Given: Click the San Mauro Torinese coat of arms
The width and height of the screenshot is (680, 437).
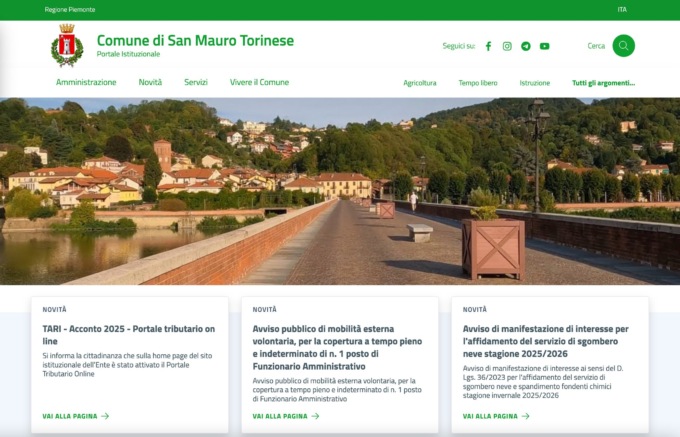Looking at the screenshot, I should point(67,46).
